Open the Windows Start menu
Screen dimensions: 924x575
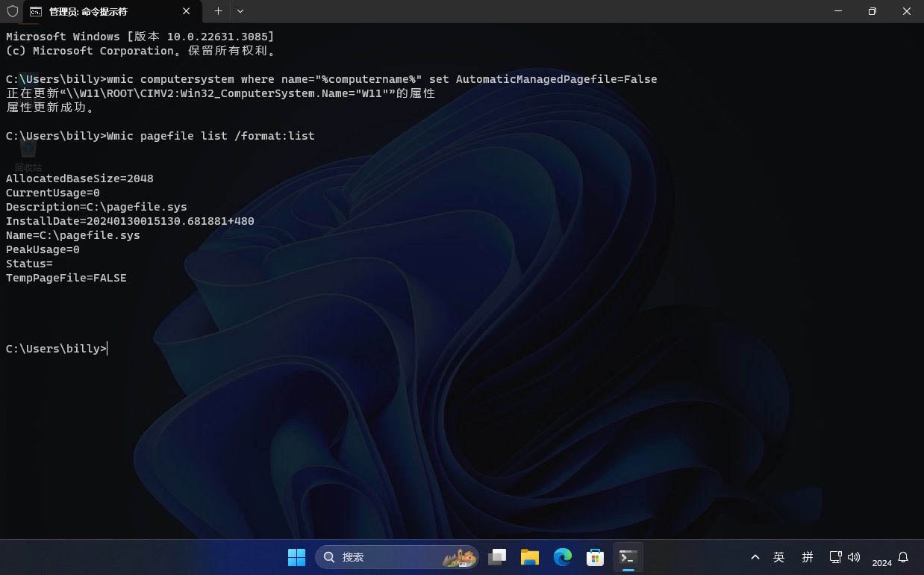tap(296, 557)
